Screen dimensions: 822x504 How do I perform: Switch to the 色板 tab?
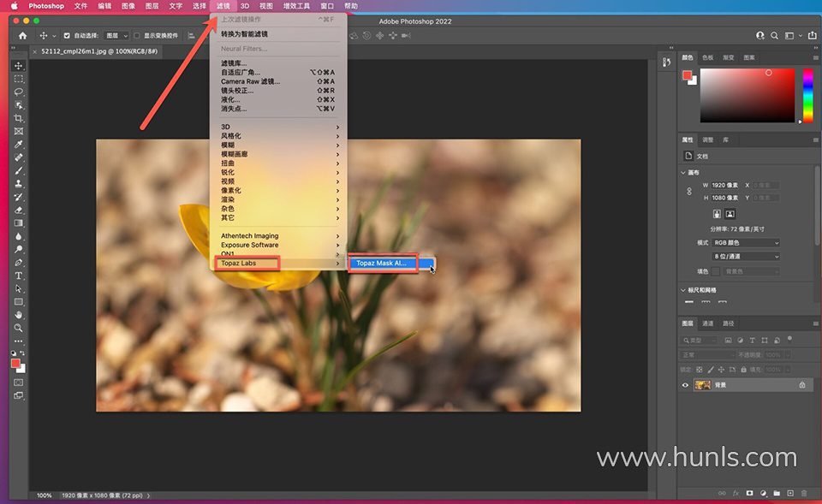708,57
